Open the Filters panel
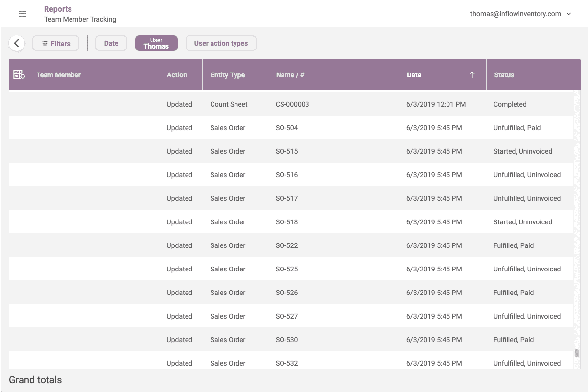 point(56,43)
